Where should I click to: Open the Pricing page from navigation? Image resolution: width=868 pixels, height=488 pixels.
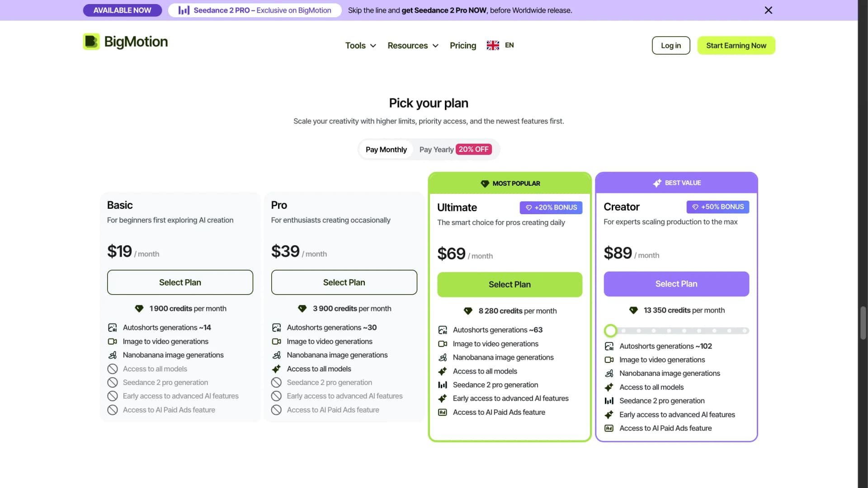pyautogui.click(x=463, y=45)
